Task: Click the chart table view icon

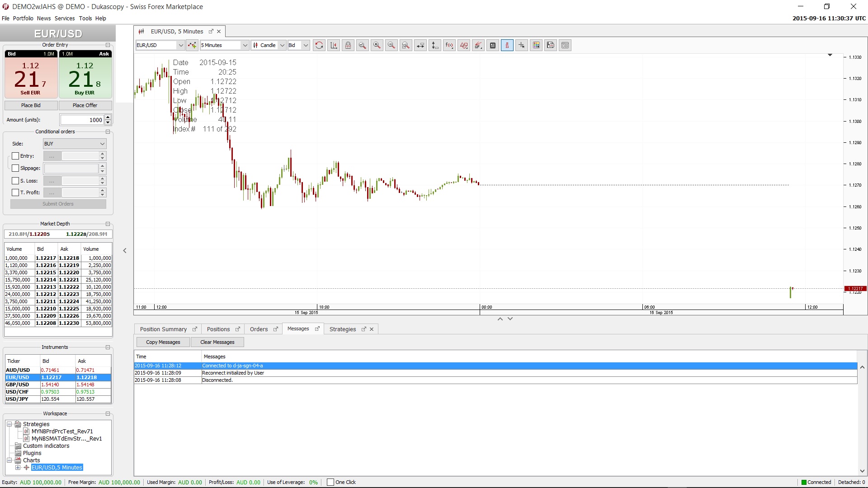Action: 565,45
